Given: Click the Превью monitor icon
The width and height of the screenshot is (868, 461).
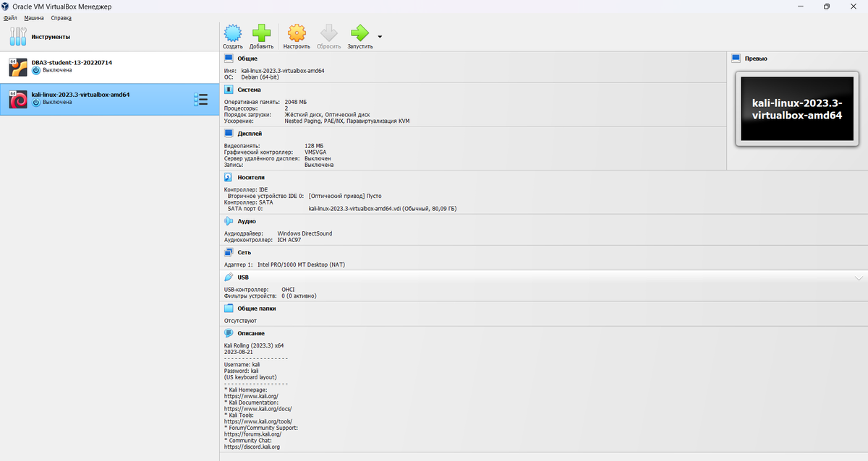Looking at the screenshot, I should point(736,58).
